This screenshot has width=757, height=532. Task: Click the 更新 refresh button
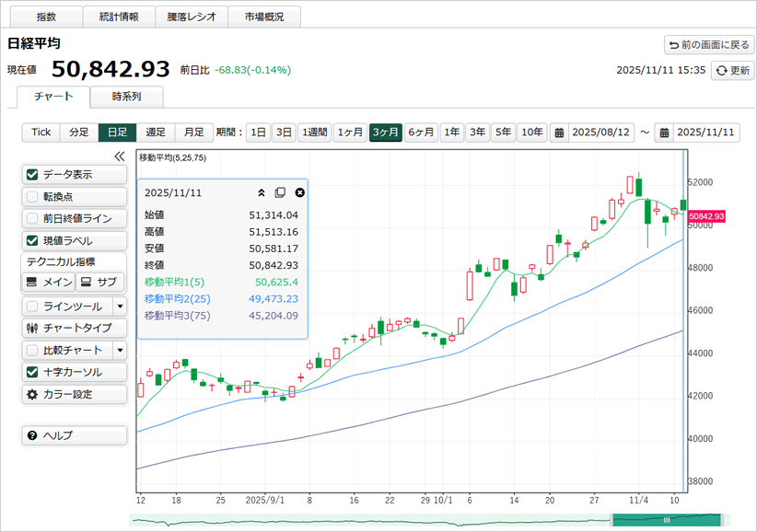(x=732, y=70)
